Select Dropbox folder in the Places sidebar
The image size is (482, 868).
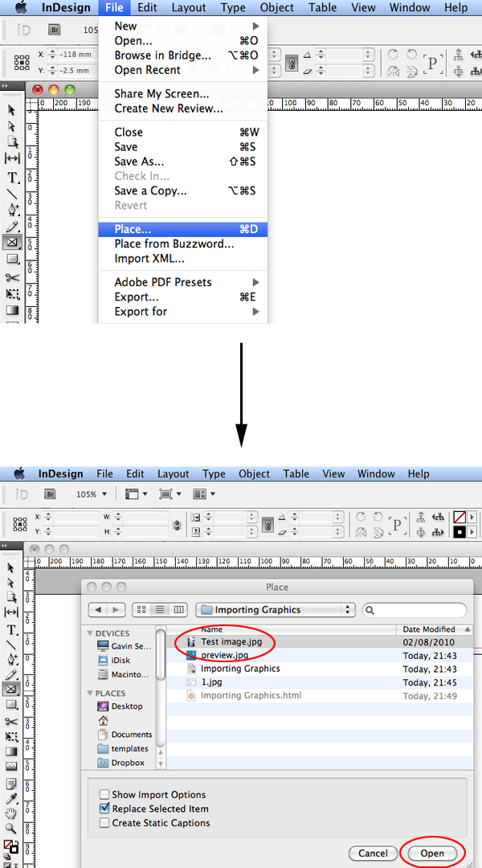(120, 762)
